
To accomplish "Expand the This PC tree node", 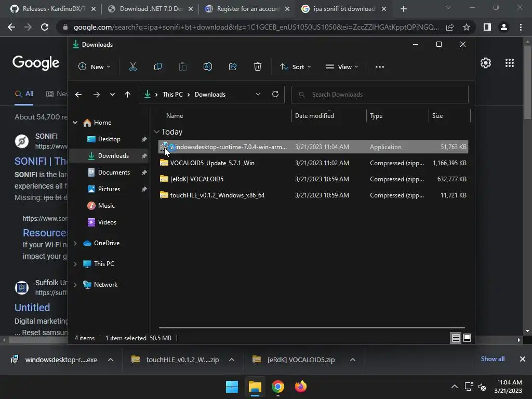I will pos(75,264).
